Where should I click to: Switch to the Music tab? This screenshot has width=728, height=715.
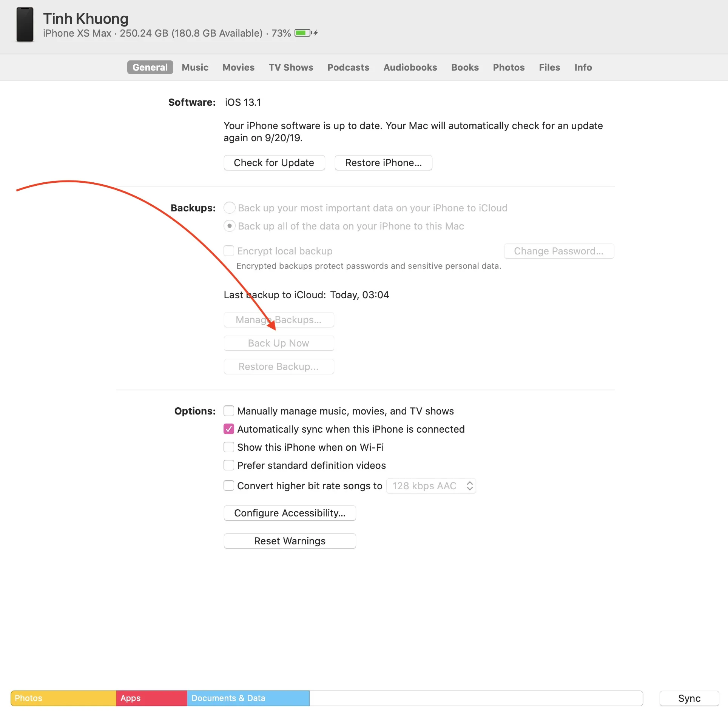click(195, 67)
